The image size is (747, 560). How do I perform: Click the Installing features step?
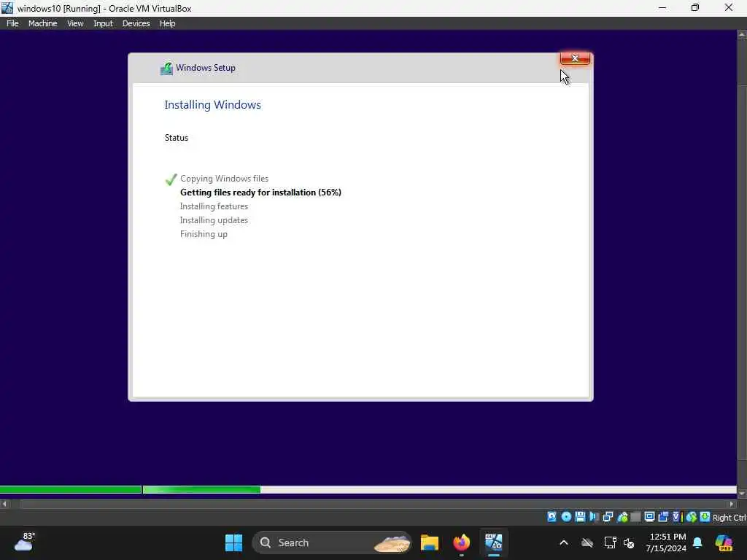coord(214,206)
